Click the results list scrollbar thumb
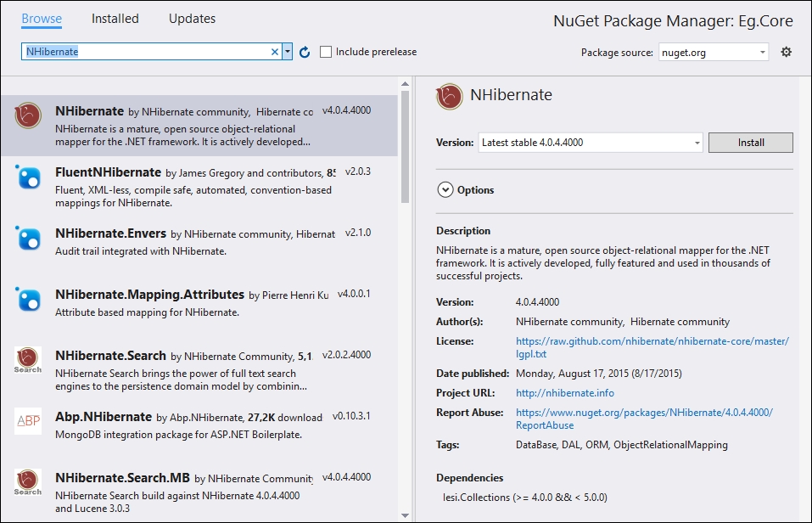 (405, 147)
